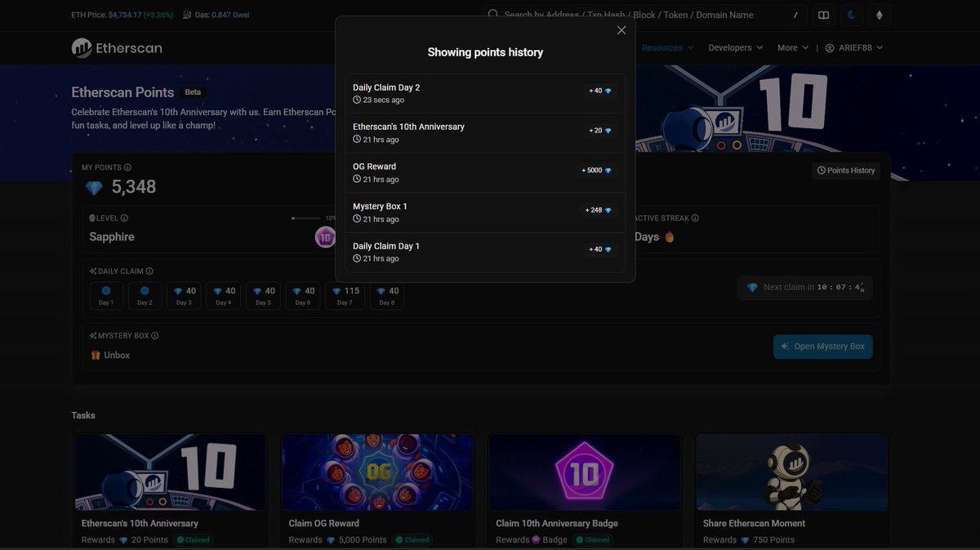
Task: Open the Resources menu
Action: (667, 47)
